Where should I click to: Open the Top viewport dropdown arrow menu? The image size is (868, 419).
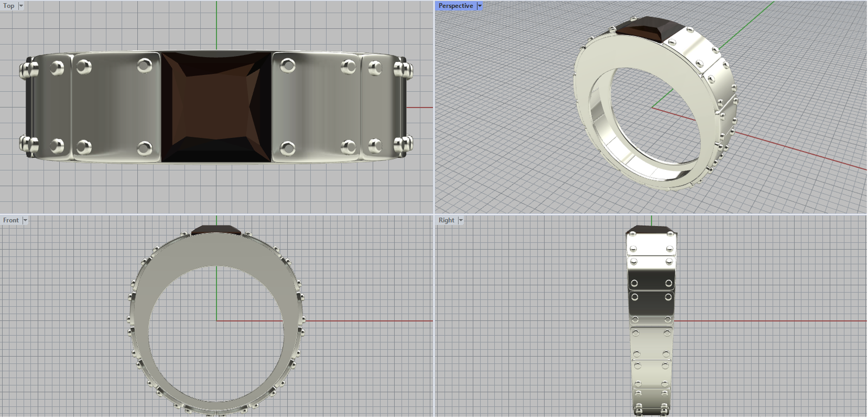(21, 6)
